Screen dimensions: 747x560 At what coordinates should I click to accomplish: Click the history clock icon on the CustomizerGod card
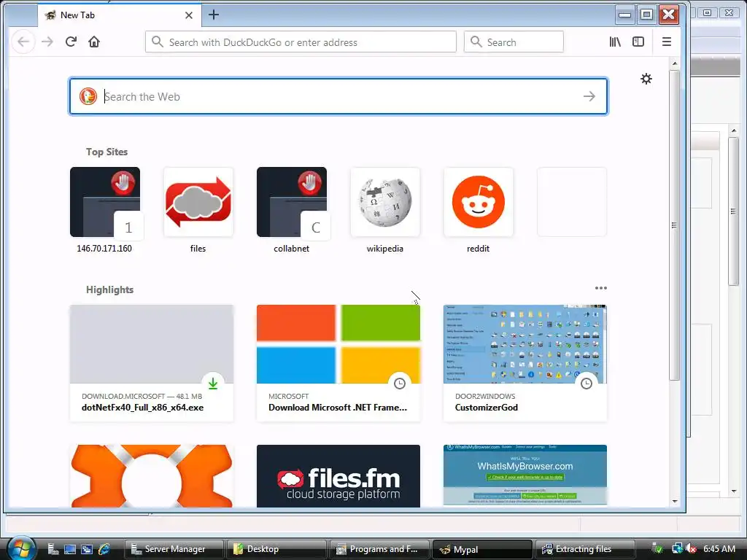coord(587,384)
